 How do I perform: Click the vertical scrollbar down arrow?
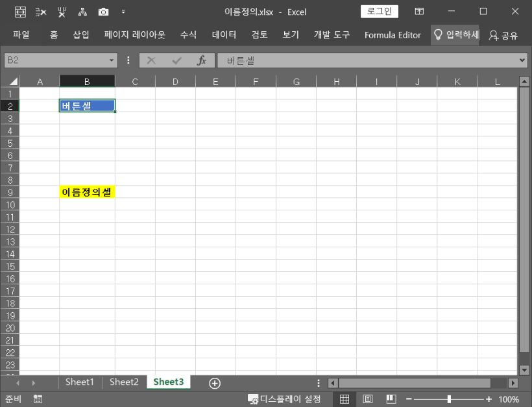pyautogui.click(x=524, y=369)
